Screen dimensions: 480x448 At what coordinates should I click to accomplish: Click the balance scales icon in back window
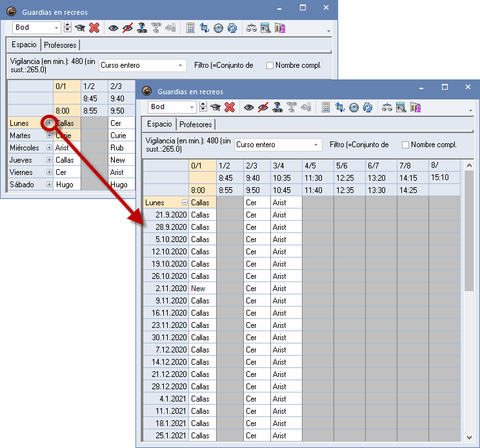tap(252, 28)
